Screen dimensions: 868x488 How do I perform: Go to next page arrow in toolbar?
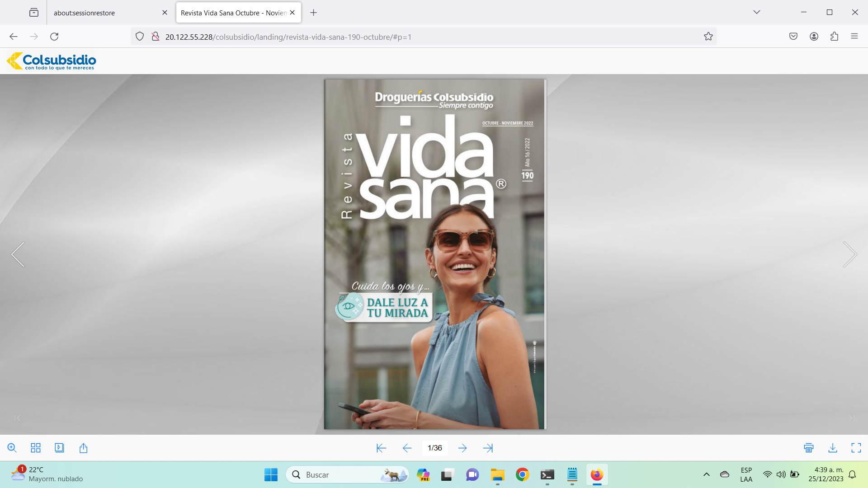point(462,448)
